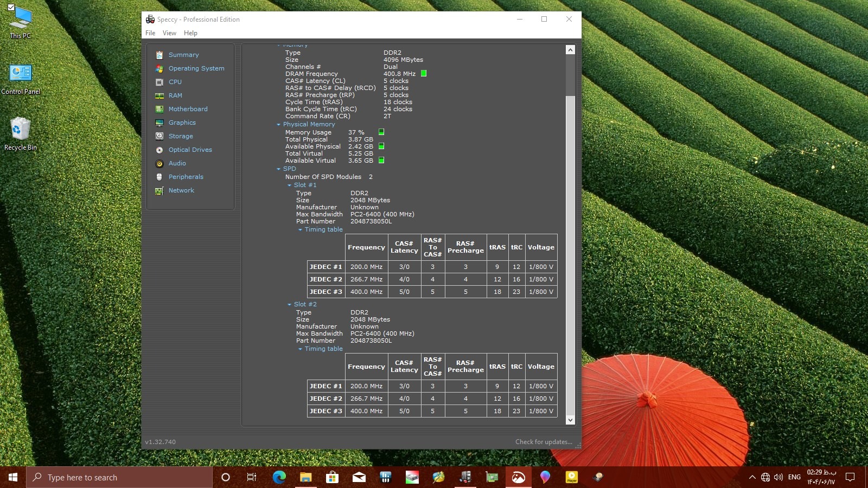Show hidden tray icons chevron

click(752, 477)
